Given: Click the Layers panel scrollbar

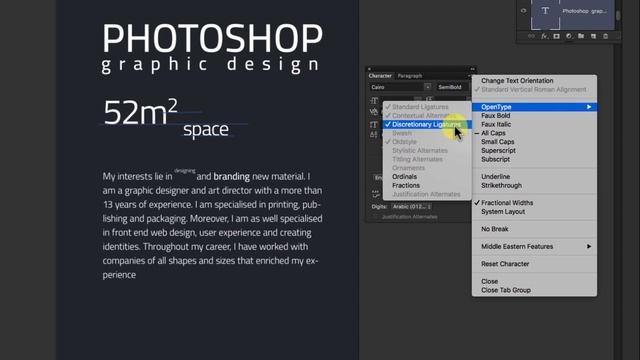Looking at the screenshot, I should pyautogui.click(x=618, y=16).
